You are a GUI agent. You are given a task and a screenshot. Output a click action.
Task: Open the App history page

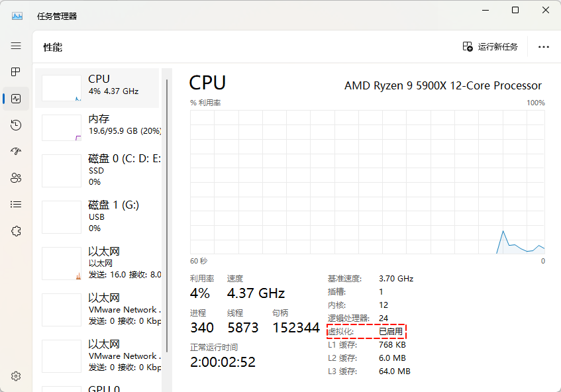[x=17, y=124]
